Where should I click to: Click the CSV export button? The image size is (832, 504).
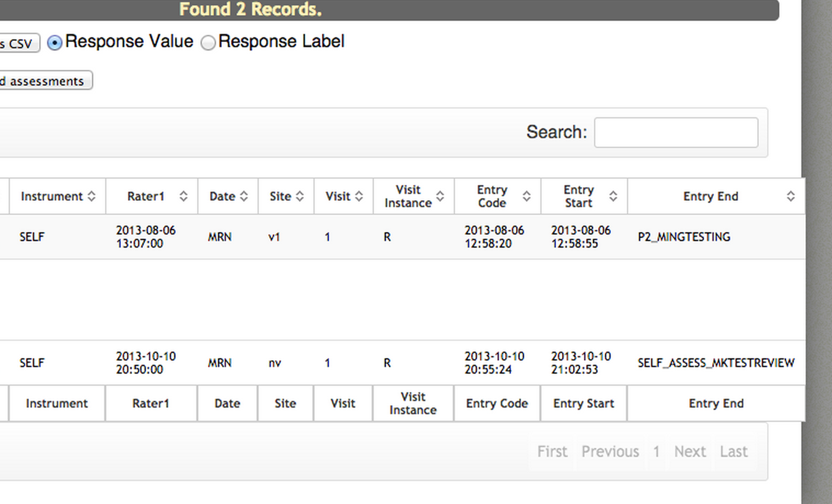click(20, 43)
